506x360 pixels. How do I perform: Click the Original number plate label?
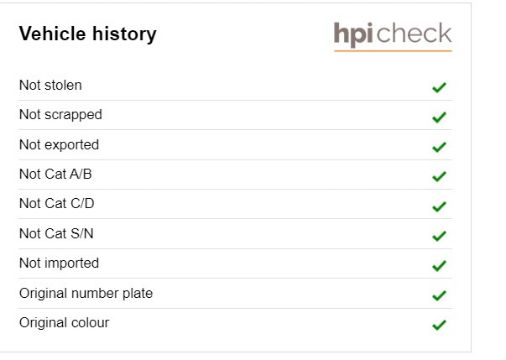[x=86, y=294]
